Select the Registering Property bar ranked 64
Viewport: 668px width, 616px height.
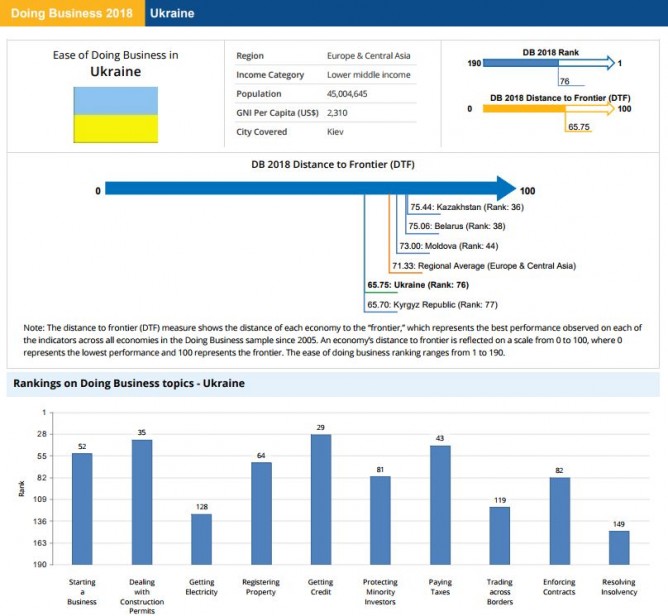261,512
